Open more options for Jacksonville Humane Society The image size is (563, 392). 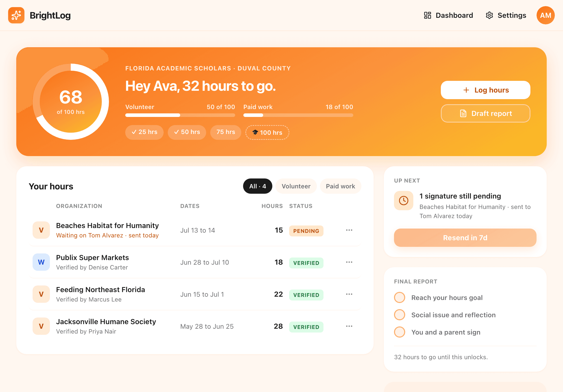(349, 326)
